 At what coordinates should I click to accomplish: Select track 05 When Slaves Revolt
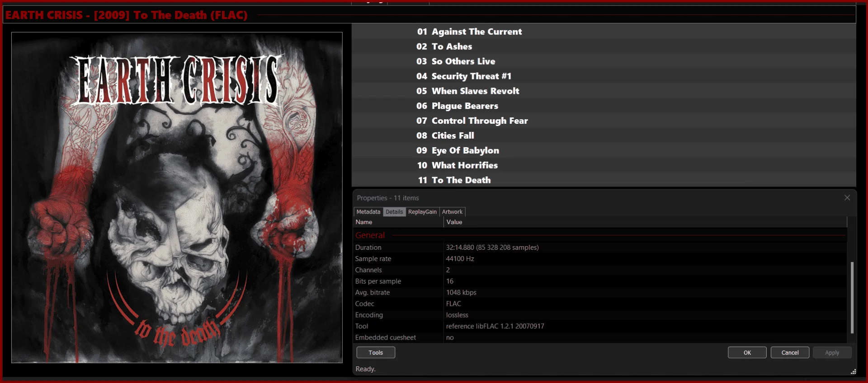604,91
